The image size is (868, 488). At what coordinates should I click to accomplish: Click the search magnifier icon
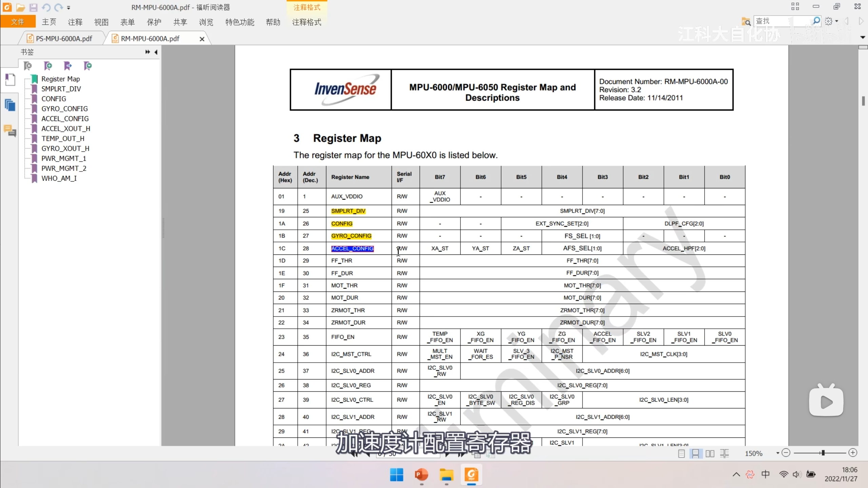coord(816,21)
